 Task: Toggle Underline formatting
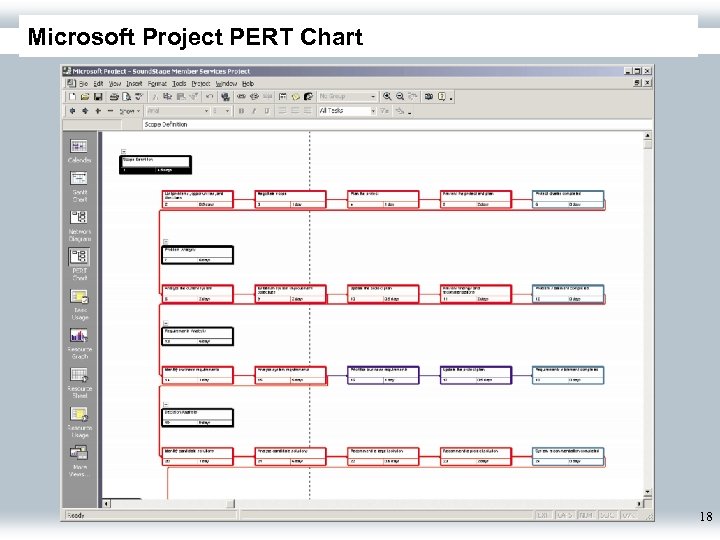click(267, 111)
